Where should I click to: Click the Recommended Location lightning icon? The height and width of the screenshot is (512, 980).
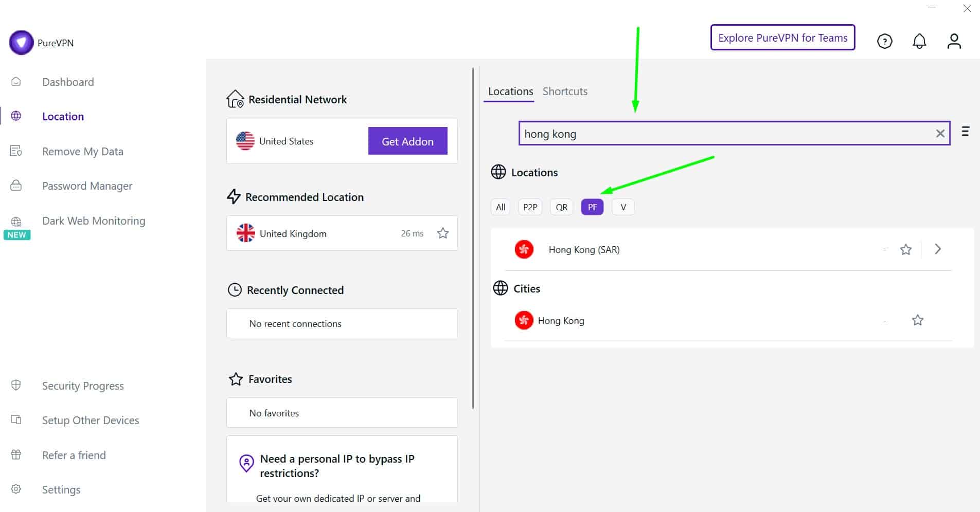pyautogui.click(x=234, y=196)
